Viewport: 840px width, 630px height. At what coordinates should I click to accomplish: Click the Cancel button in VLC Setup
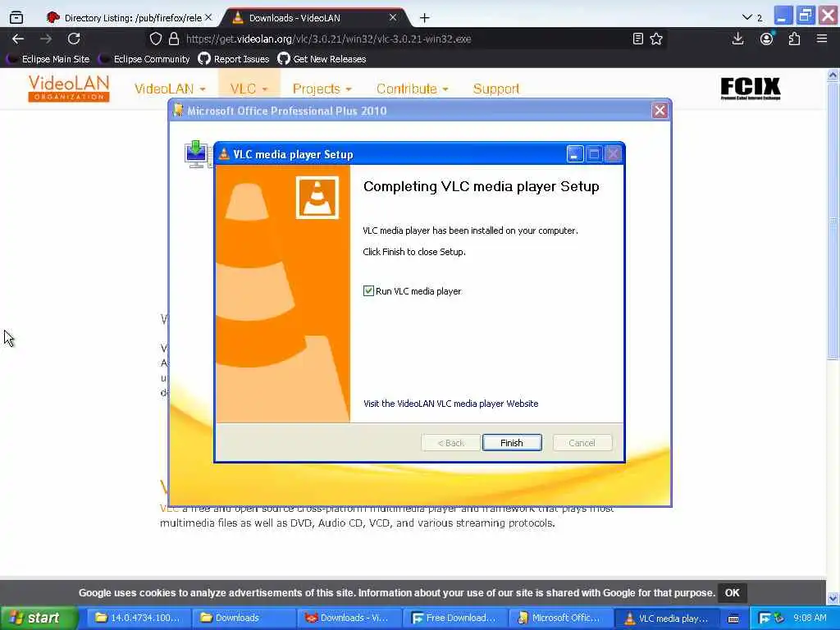[582, 443]
